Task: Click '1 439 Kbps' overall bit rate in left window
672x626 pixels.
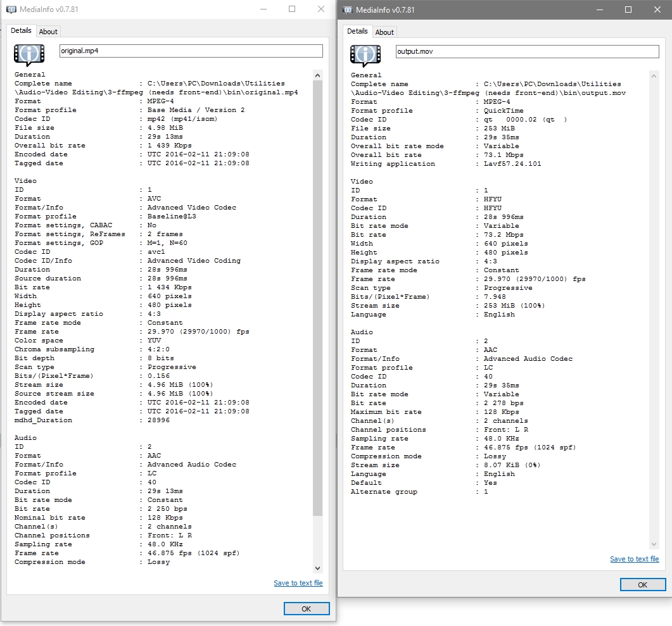Action: tap(169, 145)
